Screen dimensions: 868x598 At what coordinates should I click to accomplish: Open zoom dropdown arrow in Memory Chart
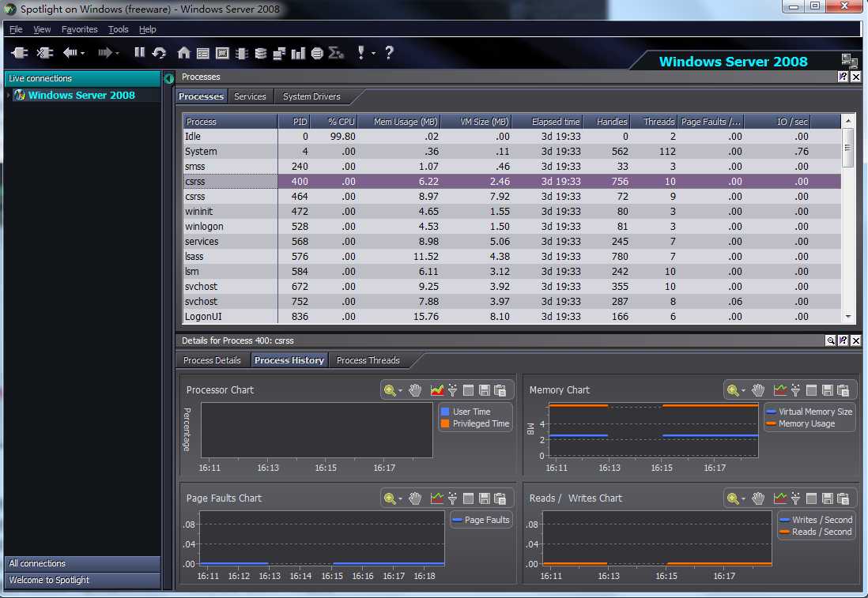click(743, 391)
